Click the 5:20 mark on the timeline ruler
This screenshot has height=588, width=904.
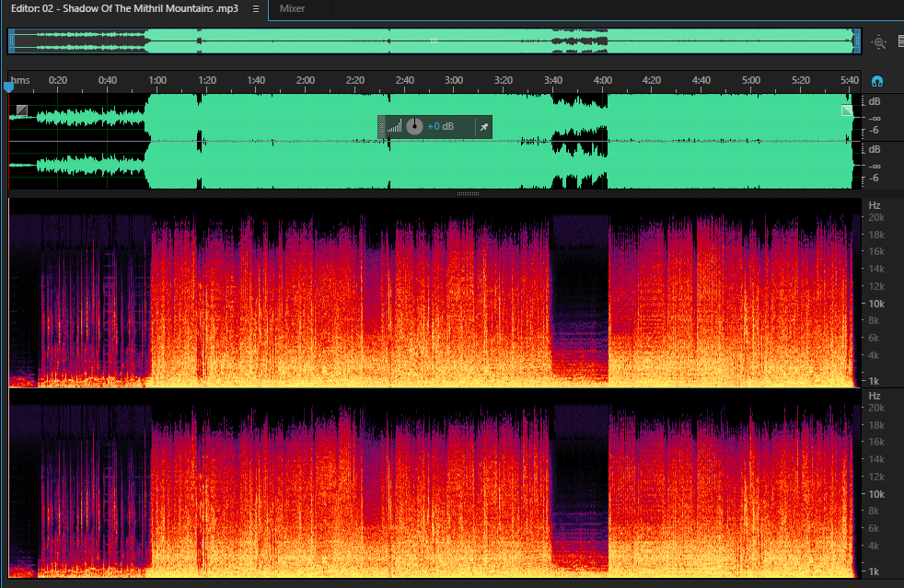point(800,80)
